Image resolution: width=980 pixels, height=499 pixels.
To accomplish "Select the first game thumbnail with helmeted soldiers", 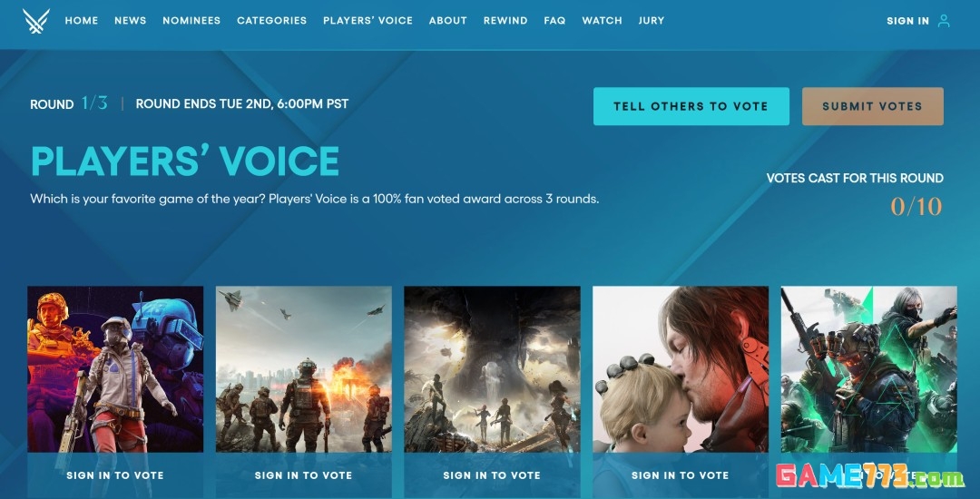I will tap(115, 369).
